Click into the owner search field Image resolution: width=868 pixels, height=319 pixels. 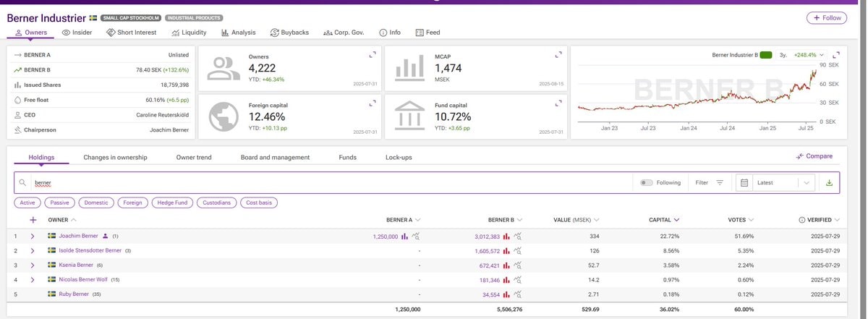(325, 183)
